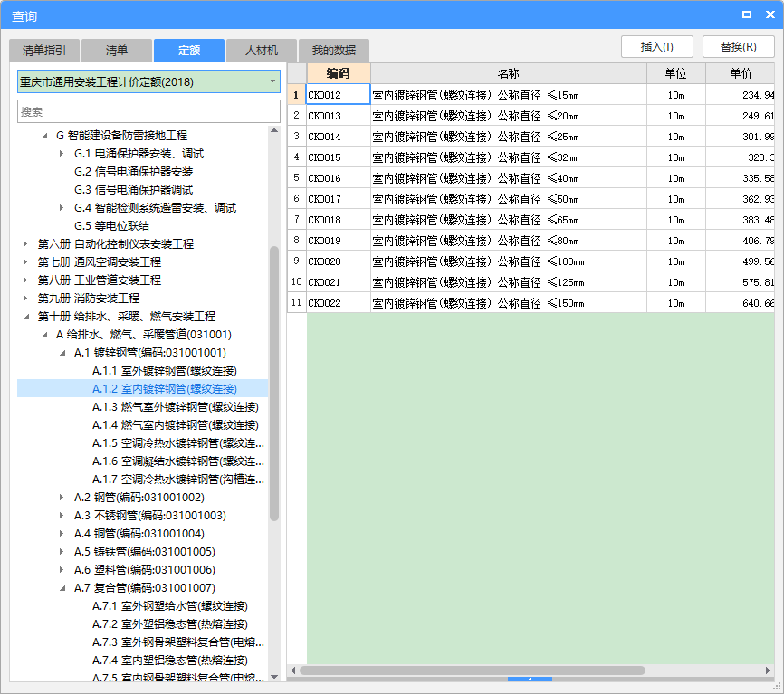Expand the 第六册 自动化控制仪表安装工程 node
This screenshot has height=694, width=784.
tap(25, 244)
